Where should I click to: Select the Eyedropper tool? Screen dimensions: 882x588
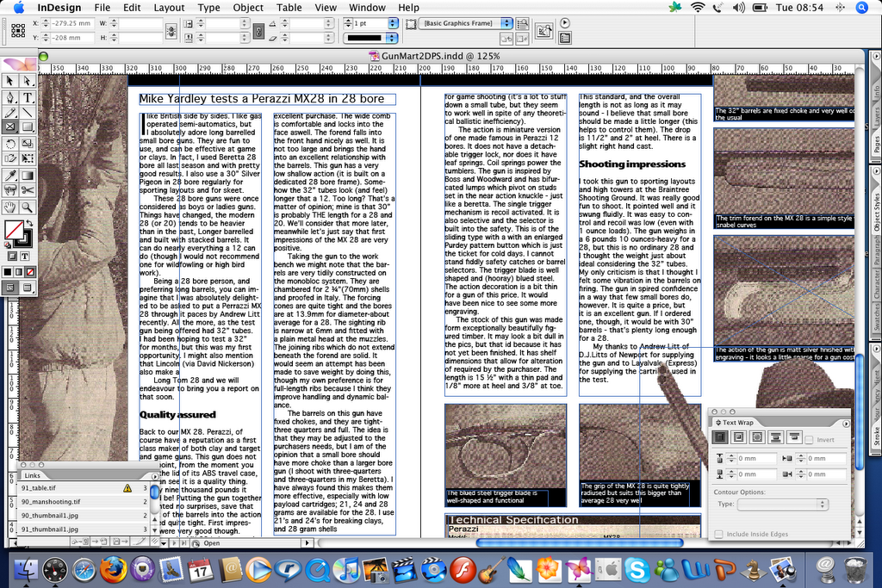[x=10, y=176]
